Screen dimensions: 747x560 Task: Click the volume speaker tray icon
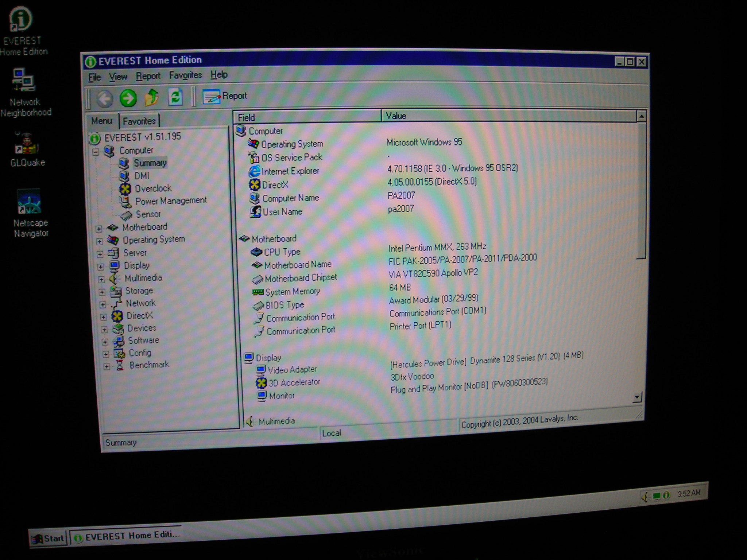(646, 497)
